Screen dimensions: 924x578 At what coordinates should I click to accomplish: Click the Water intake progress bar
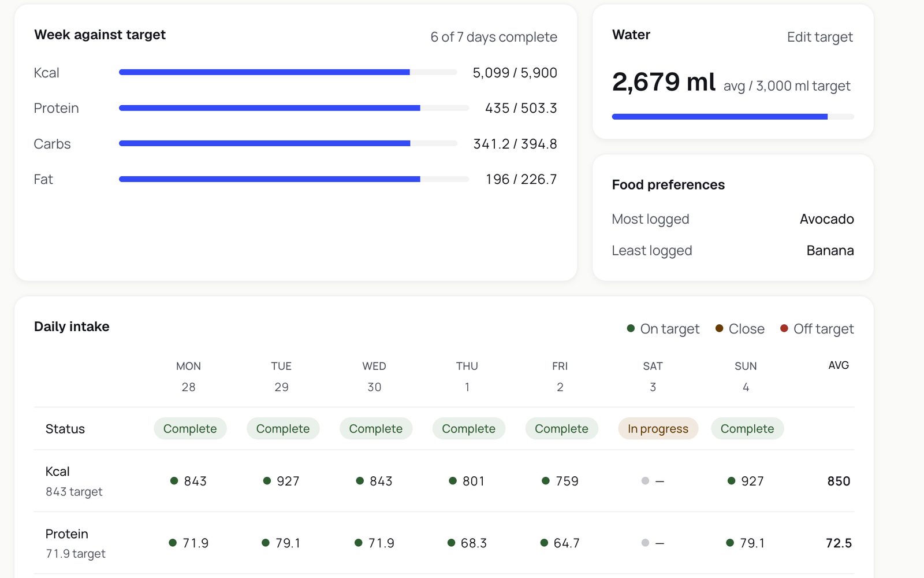[733, 117]
